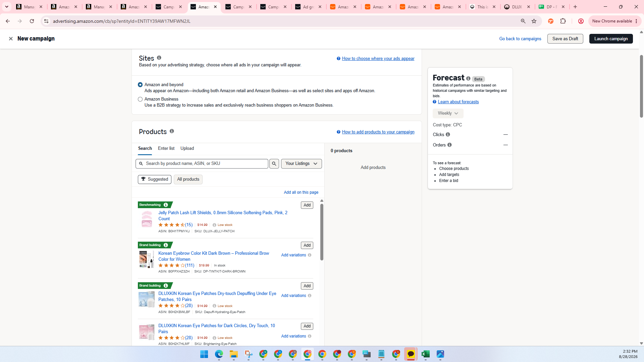The image size is (644, 362).
Task: Bookmark this page with the star icon
Action: point(534,21)
